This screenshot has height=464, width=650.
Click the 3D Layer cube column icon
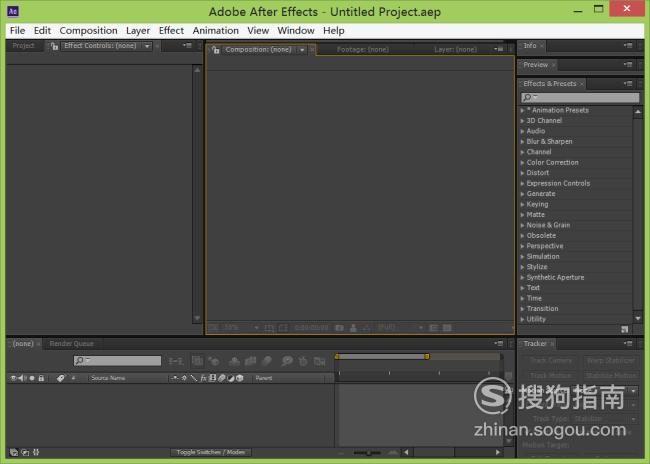coord(240,378)
